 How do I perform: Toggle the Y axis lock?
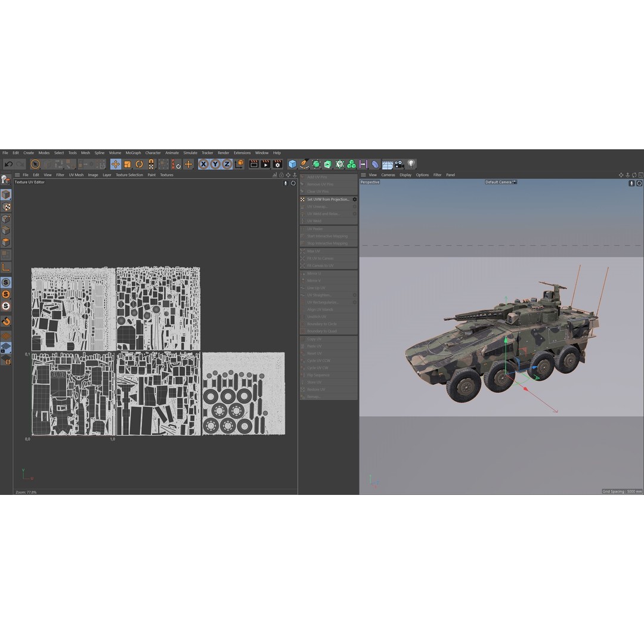click(216, 164)
